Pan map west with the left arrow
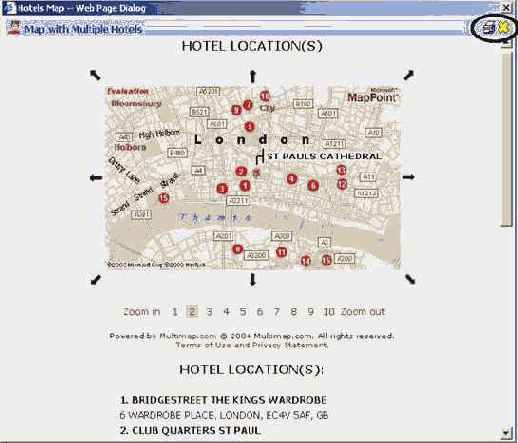The image size is (518, 443). coord(96,177)
